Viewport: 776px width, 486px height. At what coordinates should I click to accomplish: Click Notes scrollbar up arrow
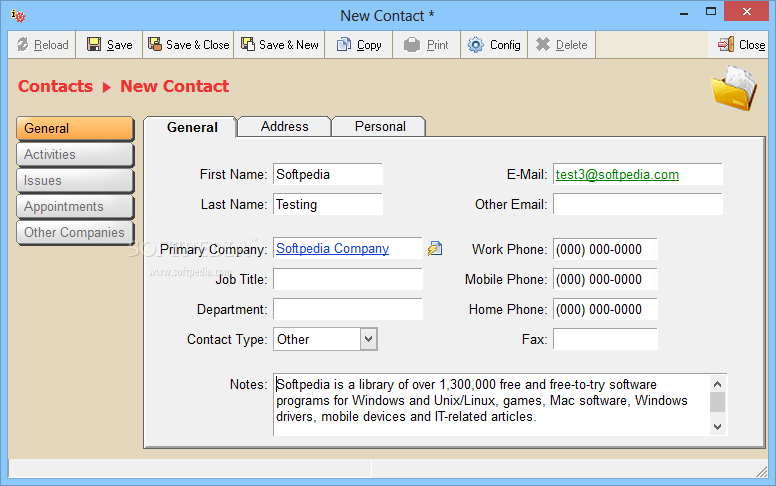pos(718,384)
